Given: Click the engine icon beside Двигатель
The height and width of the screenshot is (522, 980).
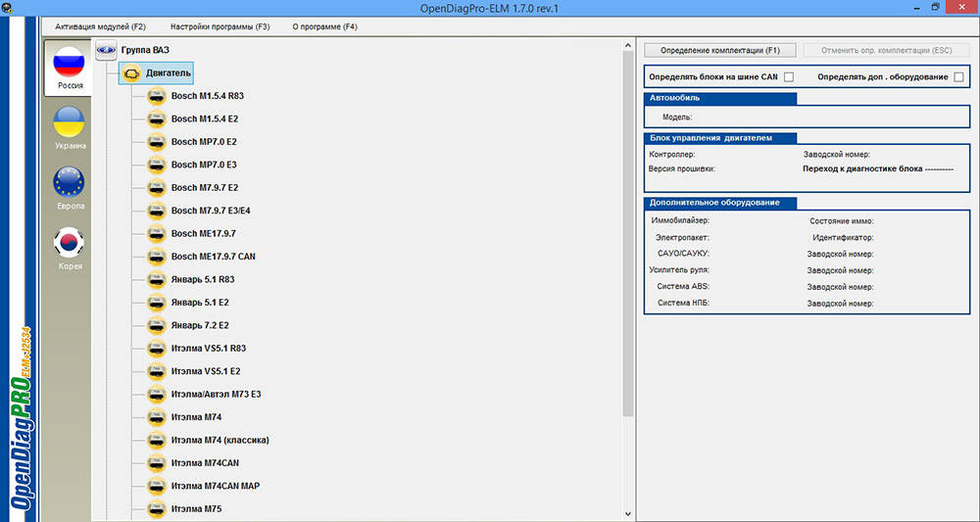Looking at the screenshot, I should [131, 73].
